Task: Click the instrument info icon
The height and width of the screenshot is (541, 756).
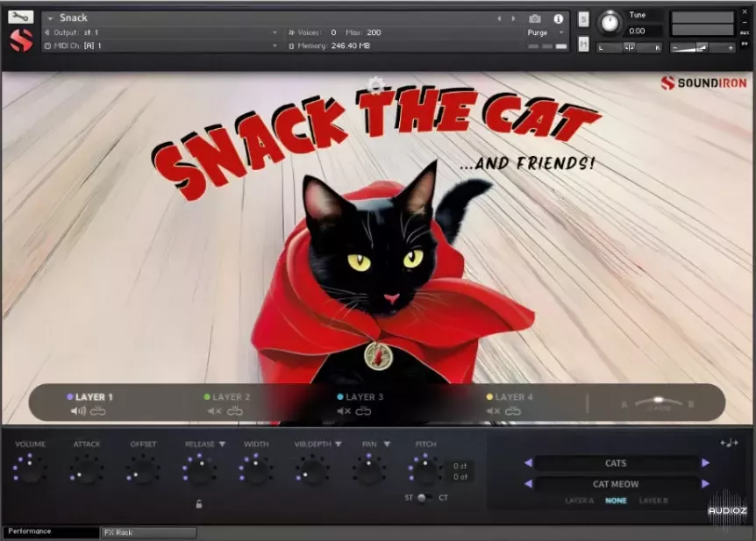Action: pyautogui.click(x=558, y=18)
